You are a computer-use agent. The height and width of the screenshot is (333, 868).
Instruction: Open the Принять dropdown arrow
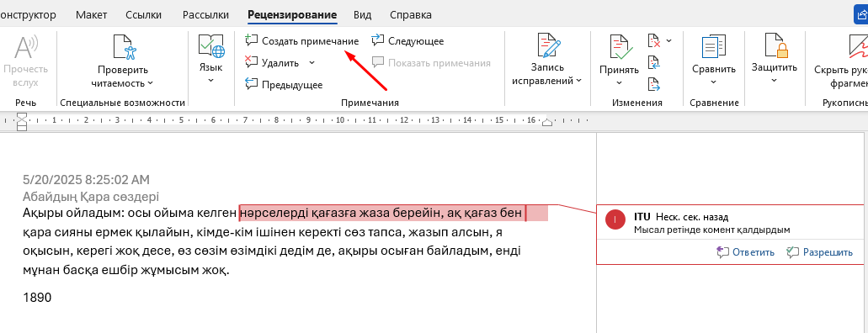pyautogui.click(x=619, y=83)
